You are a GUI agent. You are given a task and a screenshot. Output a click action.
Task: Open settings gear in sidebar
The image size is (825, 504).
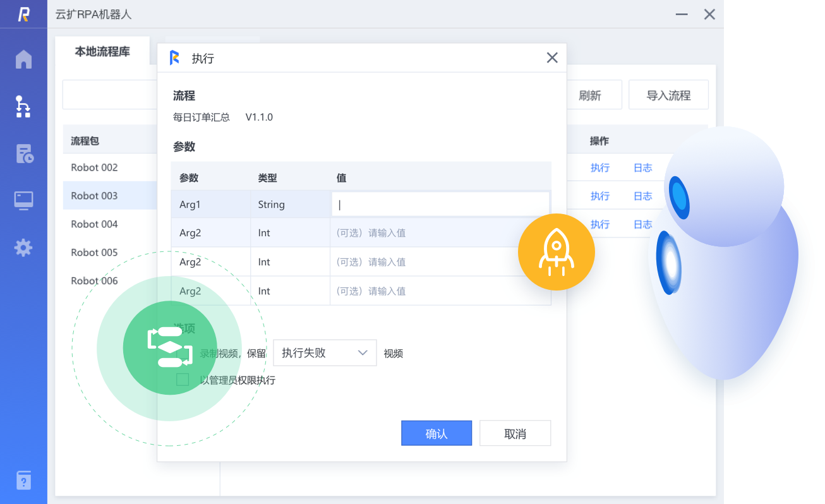click(x=23, y=248)
